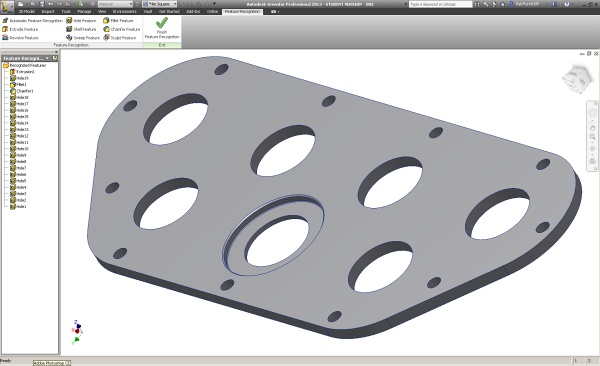The image size is (600, 366).
Task: Open the View ribbon tab
Action: click(102, 11)
